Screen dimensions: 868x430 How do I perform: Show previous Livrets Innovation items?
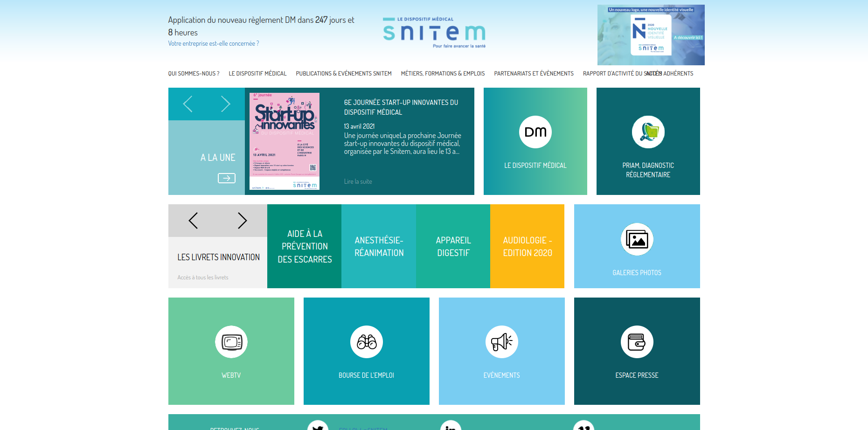click(x=193, y=221)
